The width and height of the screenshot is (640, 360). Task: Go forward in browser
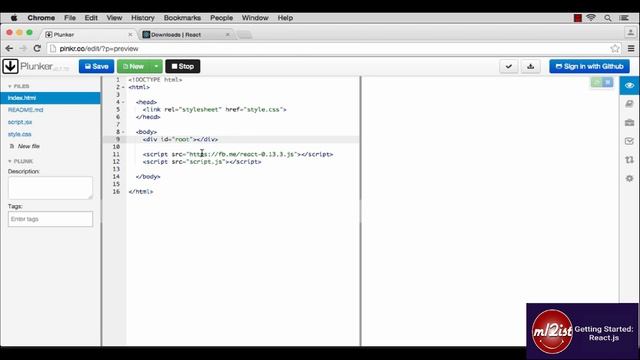click(23, 49)
